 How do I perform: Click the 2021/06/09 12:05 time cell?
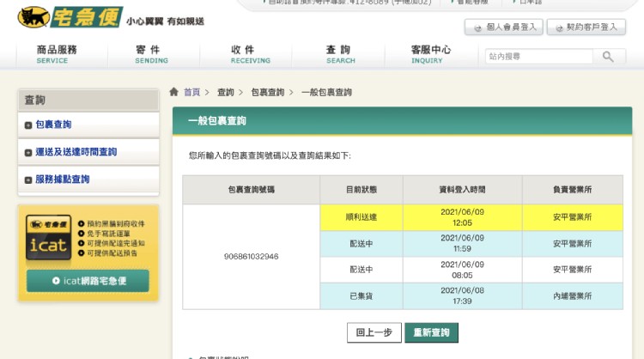pyautogui.click(x=463, y=217)
